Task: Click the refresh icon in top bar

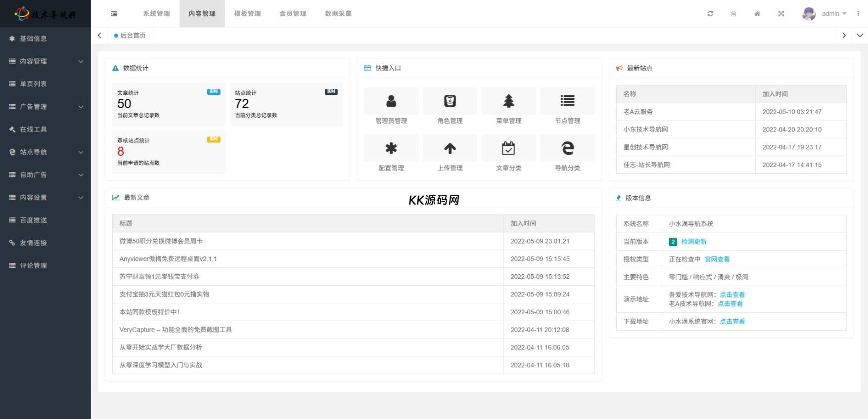Action: (710, 14)
